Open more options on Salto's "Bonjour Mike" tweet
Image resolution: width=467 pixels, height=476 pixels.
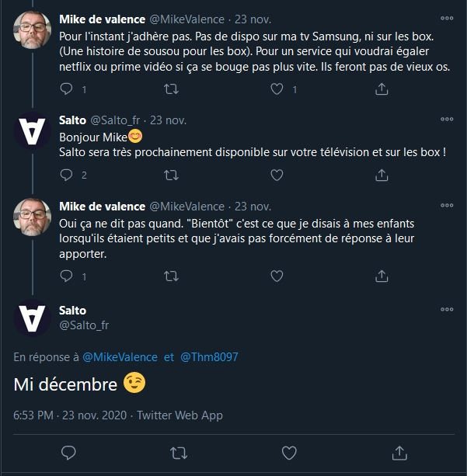click(447, 119)
